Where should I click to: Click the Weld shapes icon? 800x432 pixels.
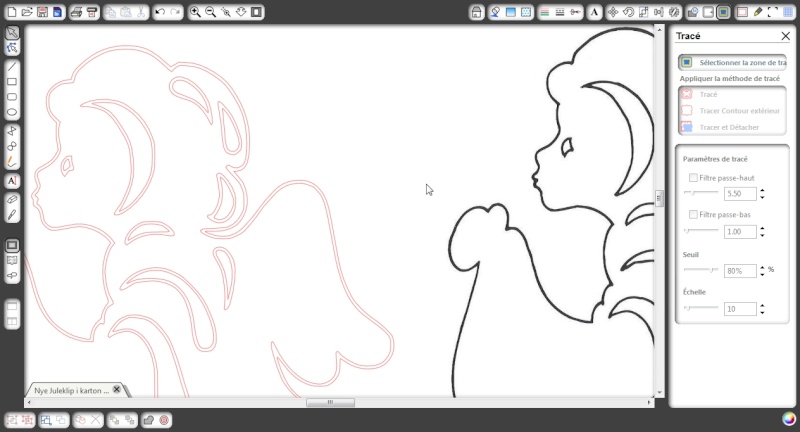pyautogui.click(x=148, y=420)
